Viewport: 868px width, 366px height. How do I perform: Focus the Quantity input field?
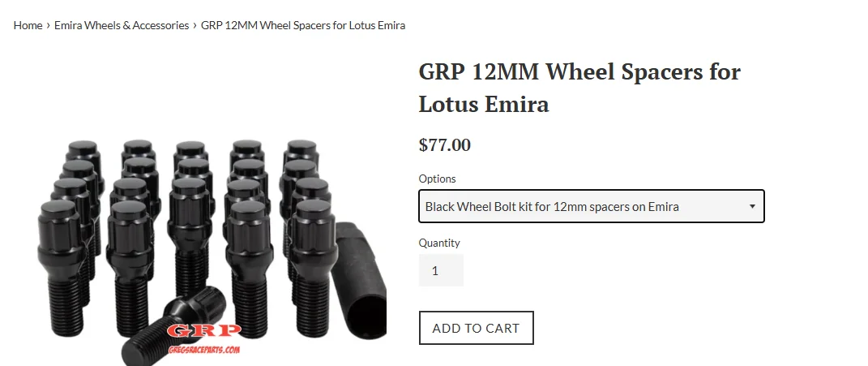[x=441, y=270]
